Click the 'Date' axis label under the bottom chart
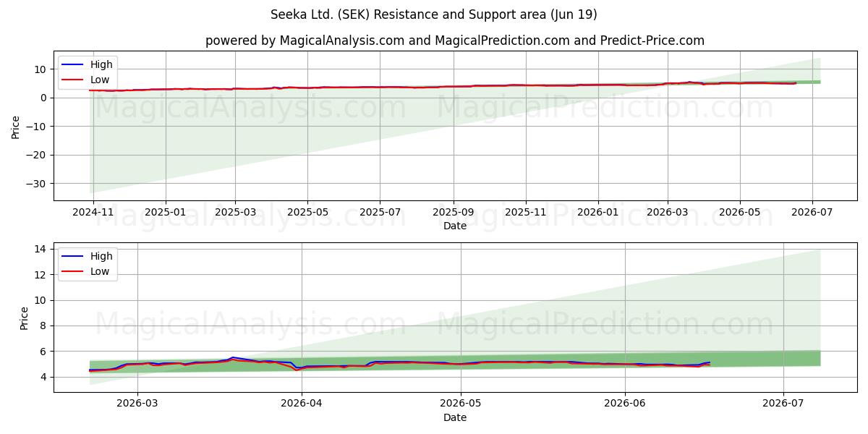This screenshot has width=868, height=434. point(455,417)
